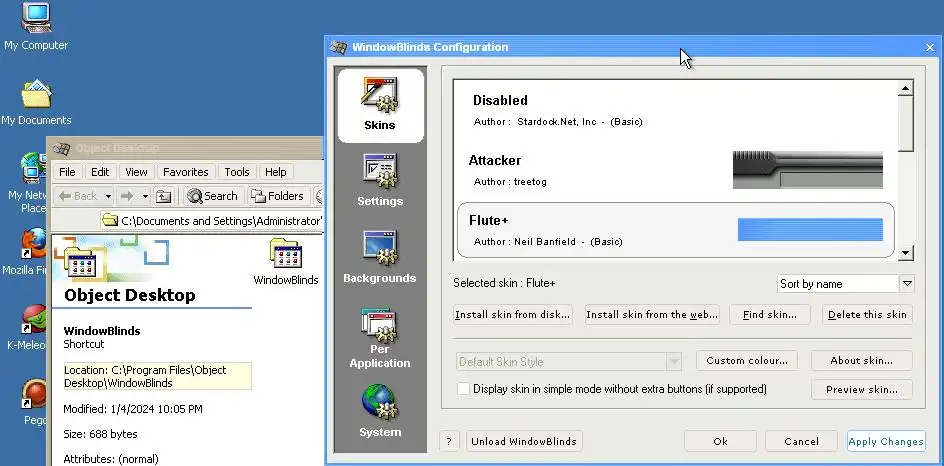This screenshot has height=466, width=944.
Task: Click the My Documents desktop icon
Action: click(x=36, y=93)
